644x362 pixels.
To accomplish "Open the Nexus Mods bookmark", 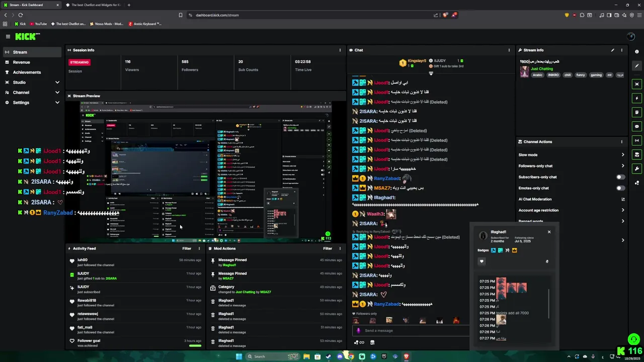I will [106, 24].
